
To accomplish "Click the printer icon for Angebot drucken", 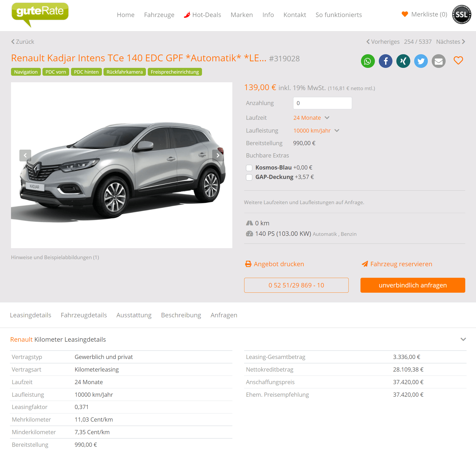I will (248, 264).
